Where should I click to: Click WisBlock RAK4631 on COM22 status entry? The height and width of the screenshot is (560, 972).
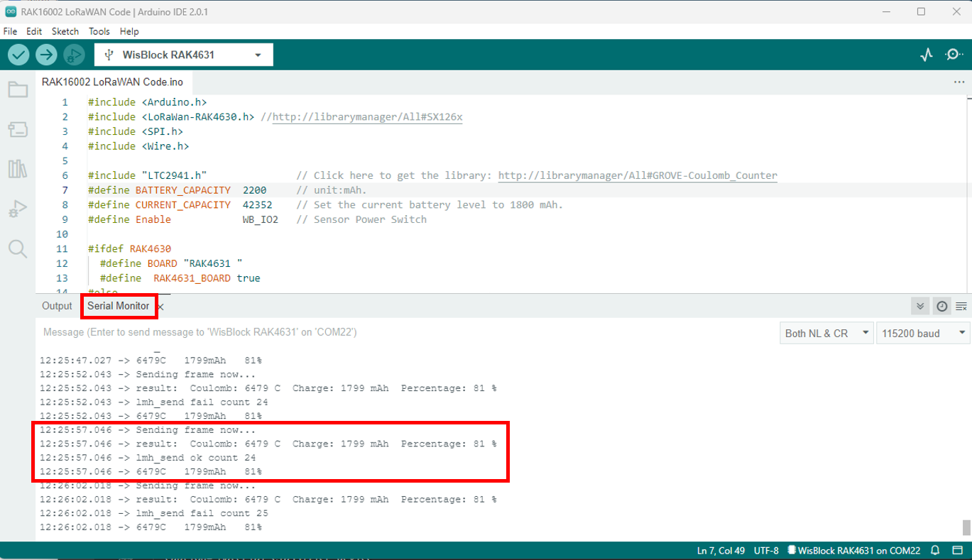[x=854, y=550]
